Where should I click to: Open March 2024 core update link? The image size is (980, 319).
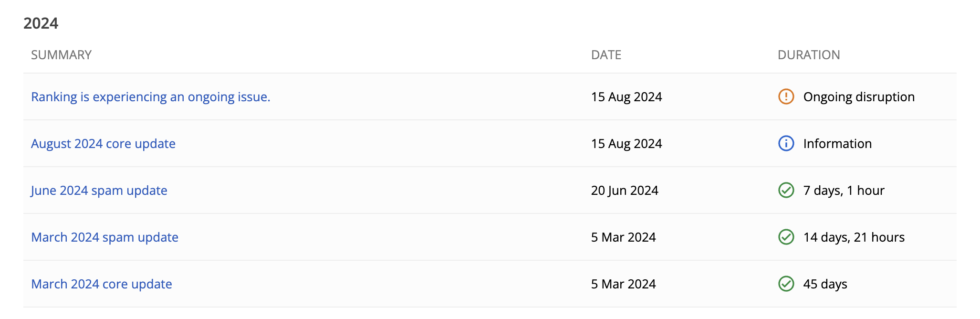[x=102, y=284]
